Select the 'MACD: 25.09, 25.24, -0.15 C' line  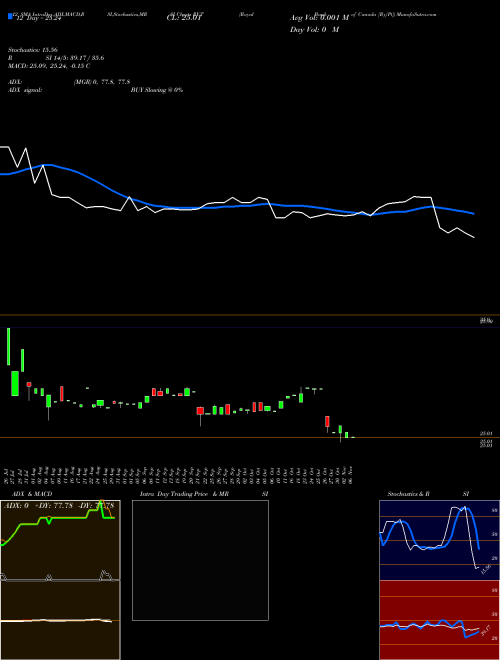49,66
